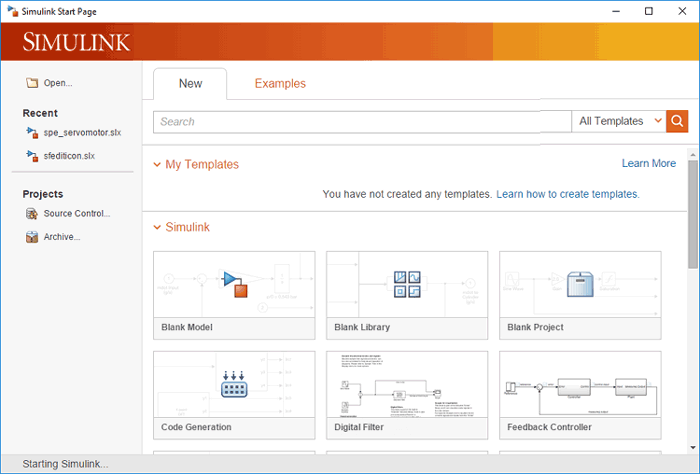Click the Code Generation chip icon
700x474 pixels.
tap(234, 384)
